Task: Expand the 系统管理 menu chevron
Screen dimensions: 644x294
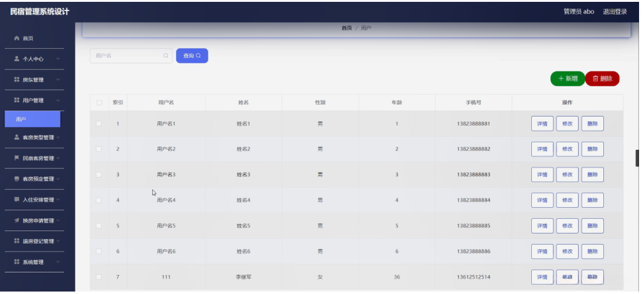Action: click(58, 262)
